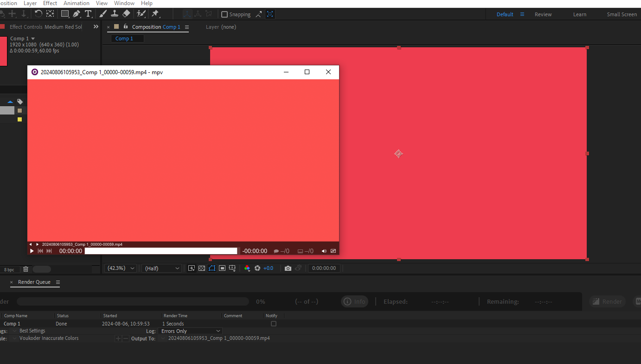Toggle the transparency grid in viewer
The width and height of the screenshot is (641, 364).
point(202,268)
